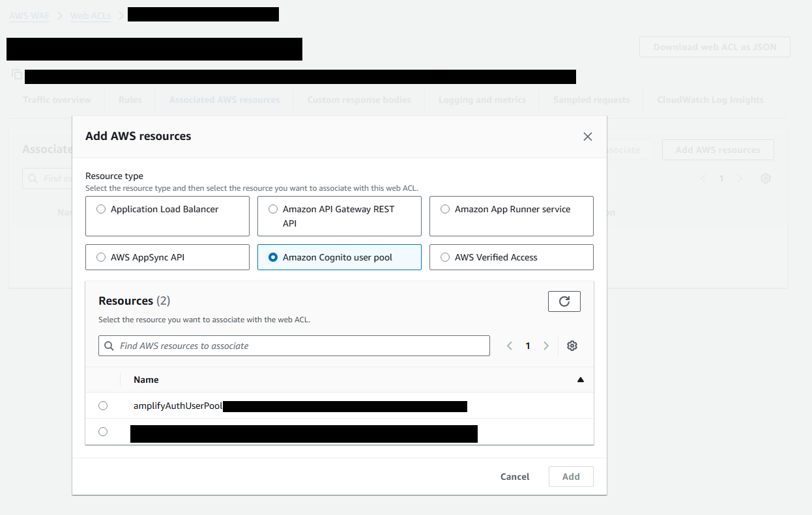Select Application Load Balancer resource type

pos(167,216)
